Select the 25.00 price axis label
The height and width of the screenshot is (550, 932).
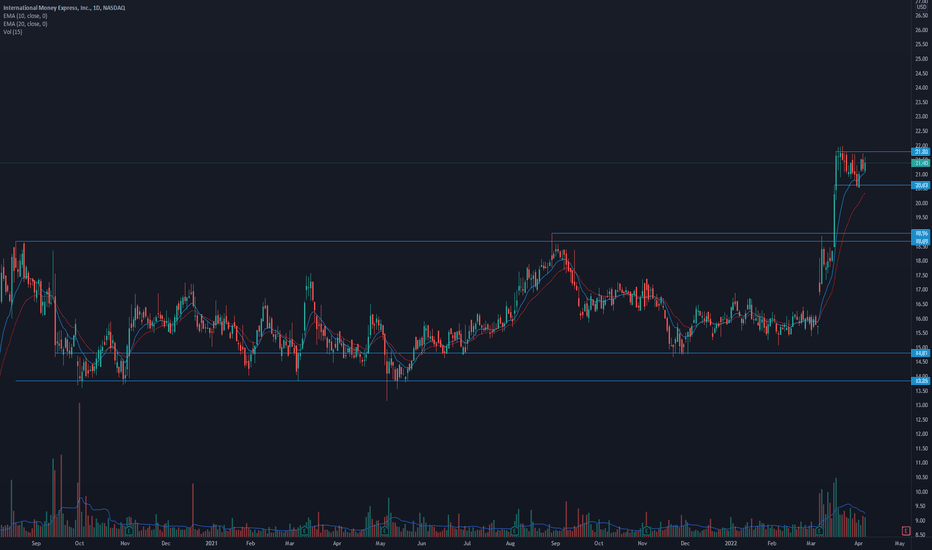click(x=921, y=59)
